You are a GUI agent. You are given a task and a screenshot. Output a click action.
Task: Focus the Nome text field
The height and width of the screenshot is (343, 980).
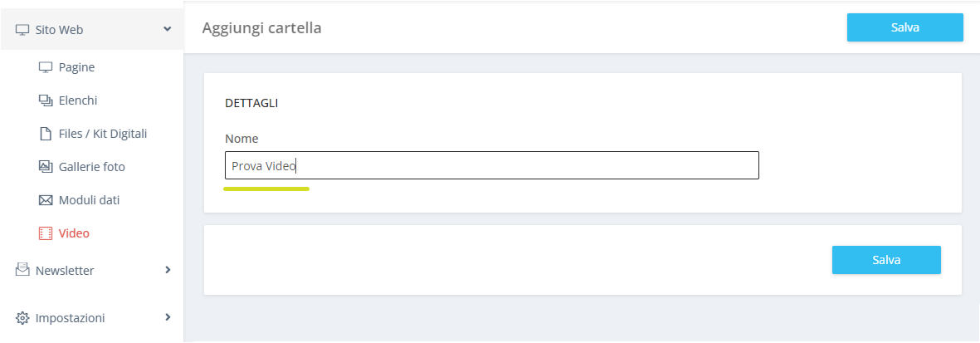[491, 165]
